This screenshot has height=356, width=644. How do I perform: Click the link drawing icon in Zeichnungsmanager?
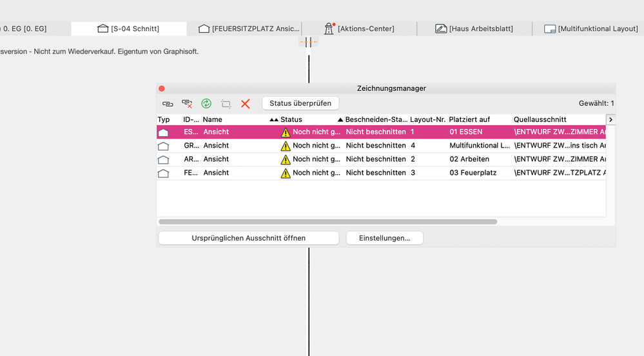pyautogui.click(x=168, y=104)
